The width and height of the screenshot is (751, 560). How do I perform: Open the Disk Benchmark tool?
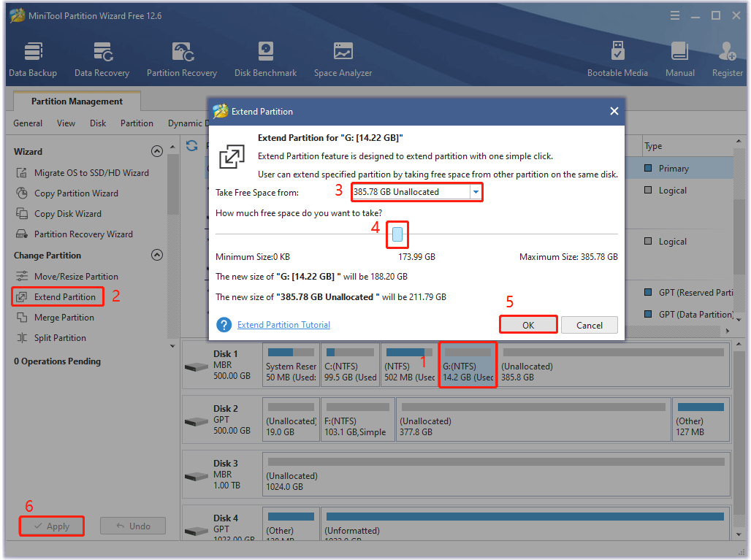coord(265,59)
